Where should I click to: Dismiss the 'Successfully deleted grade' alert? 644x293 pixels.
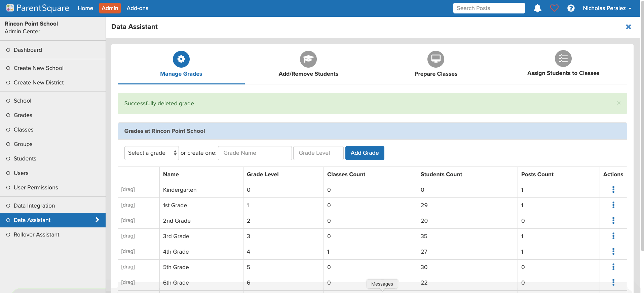click(x=619, y=103)
